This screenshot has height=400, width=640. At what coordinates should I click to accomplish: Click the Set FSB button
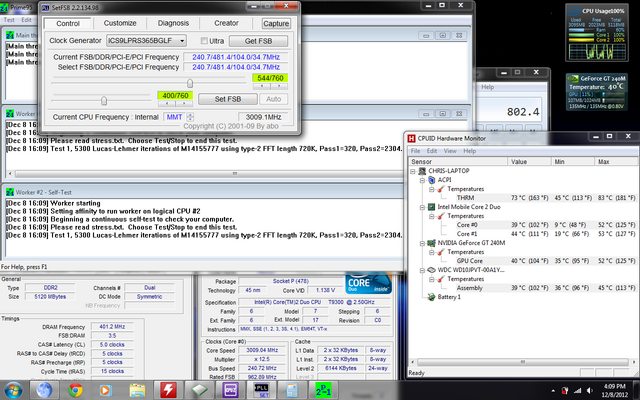[228, 99]
